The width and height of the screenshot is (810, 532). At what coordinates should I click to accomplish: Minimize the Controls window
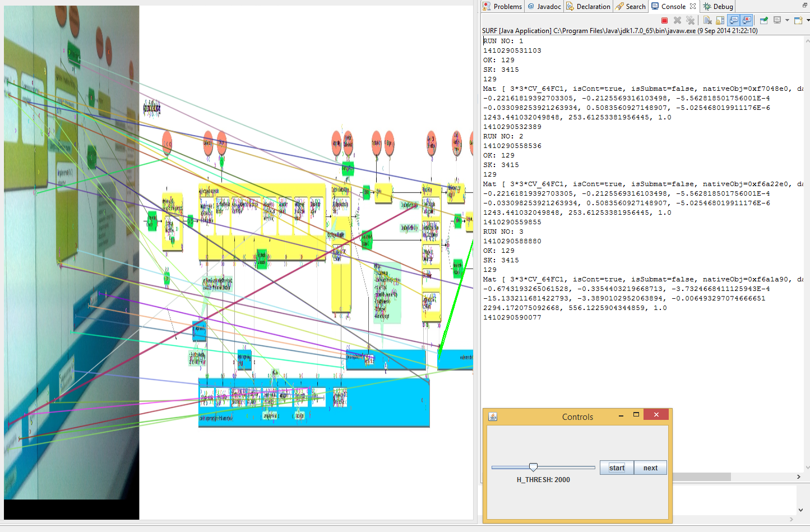(621, 415)
